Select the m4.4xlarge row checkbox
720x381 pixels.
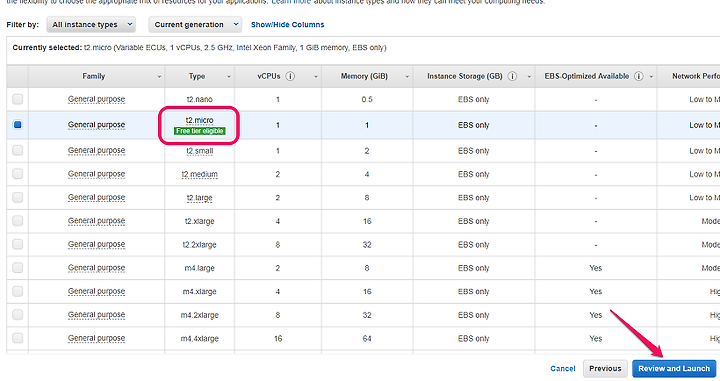(17, 338)
